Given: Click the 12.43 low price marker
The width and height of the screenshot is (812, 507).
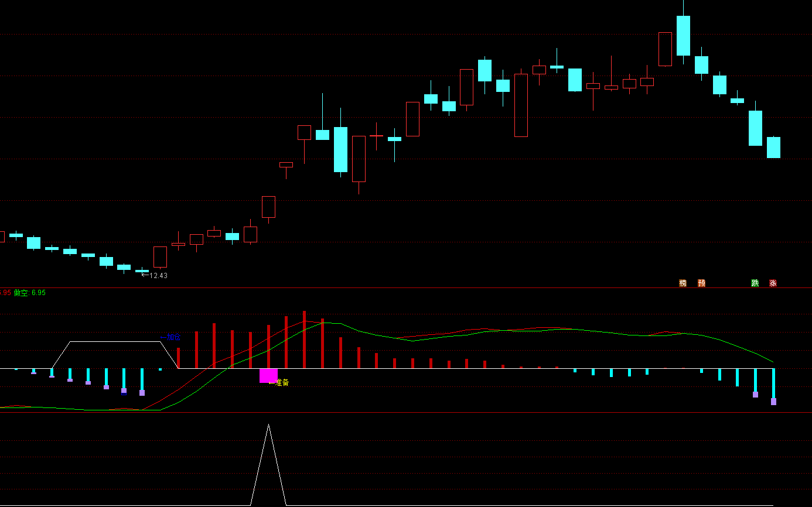Looking at the screenshot, I should point(158,275).
